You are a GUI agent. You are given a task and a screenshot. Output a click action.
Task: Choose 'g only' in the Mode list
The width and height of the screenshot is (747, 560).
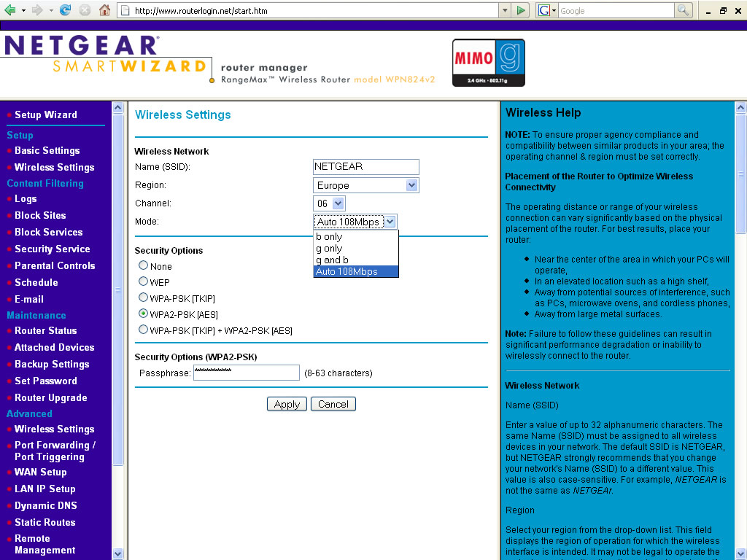coord(356,248)
